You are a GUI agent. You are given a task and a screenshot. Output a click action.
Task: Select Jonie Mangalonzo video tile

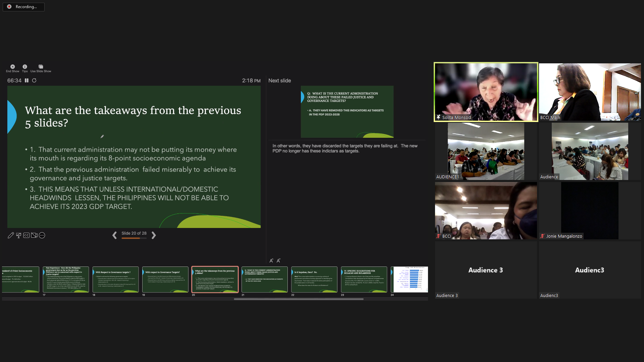[x=590, y=210]
